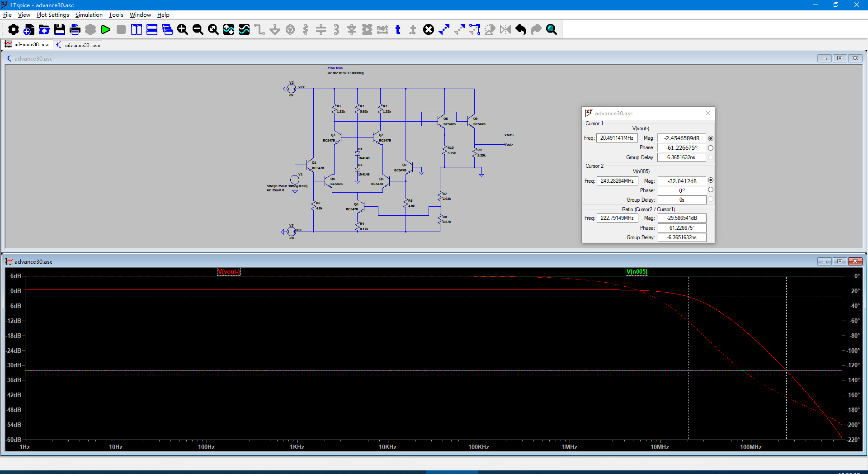
Task: Open the Simulation menu
Action: pyautogui.click(x=89, y=15)
